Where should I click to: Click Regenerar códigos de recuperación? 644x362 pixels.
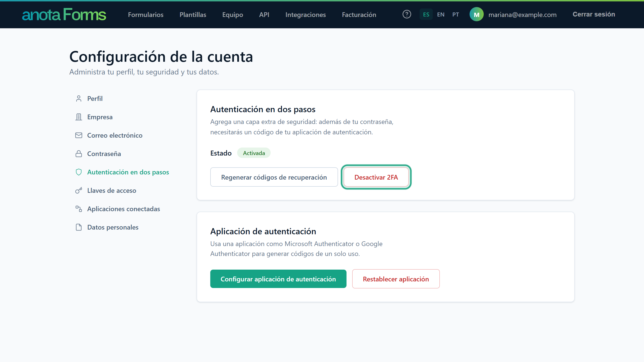(x=274, y=177)
